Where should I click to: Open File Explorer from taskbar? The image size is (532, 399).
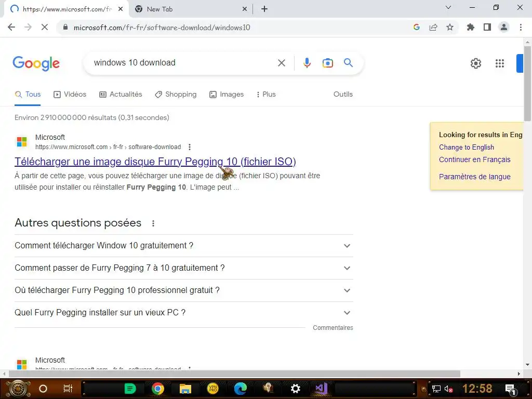click(x=185, y=389)
